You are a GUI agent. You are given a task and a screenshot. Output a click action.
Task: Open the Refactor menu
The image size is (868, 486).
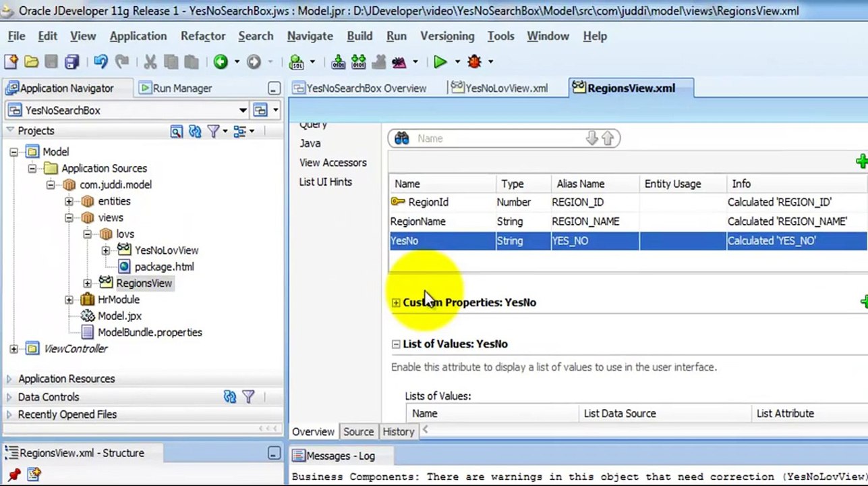coord(202,36)
